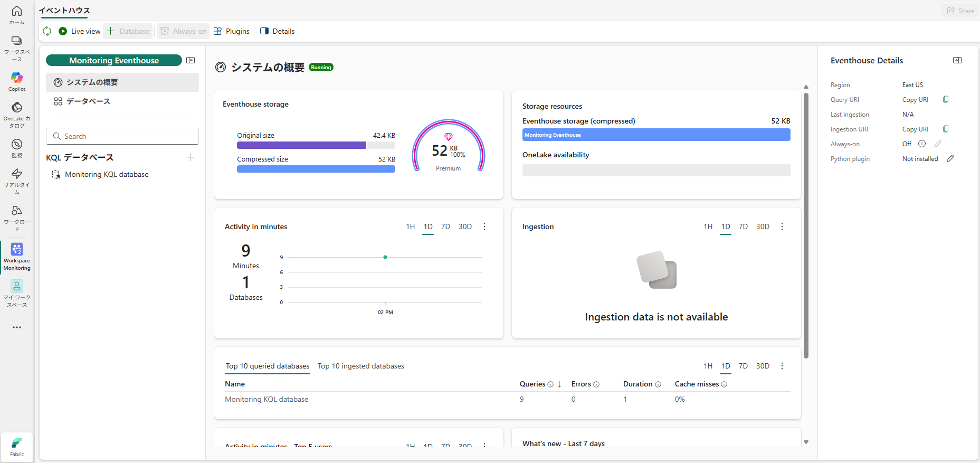980x463 pixels.
Task: Click the vertical scrollbar thumb
Action: click(806, 225)
